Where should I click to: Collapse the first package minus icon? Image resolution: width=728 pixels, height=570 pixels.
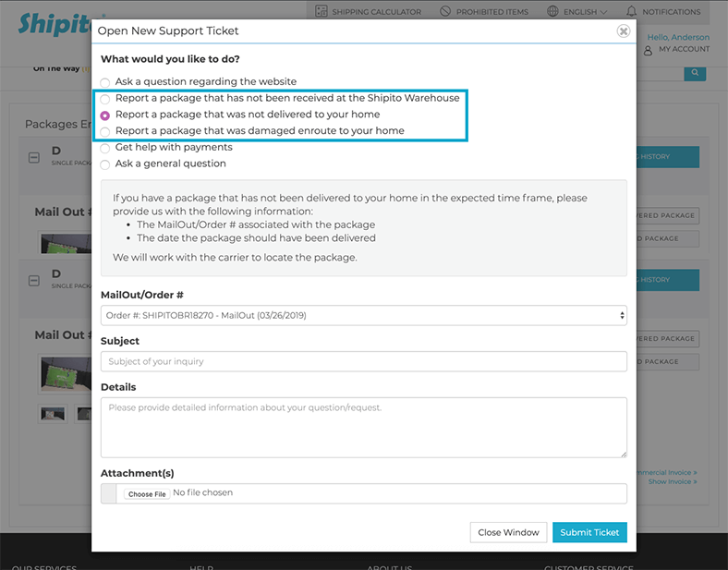(34, 158)
